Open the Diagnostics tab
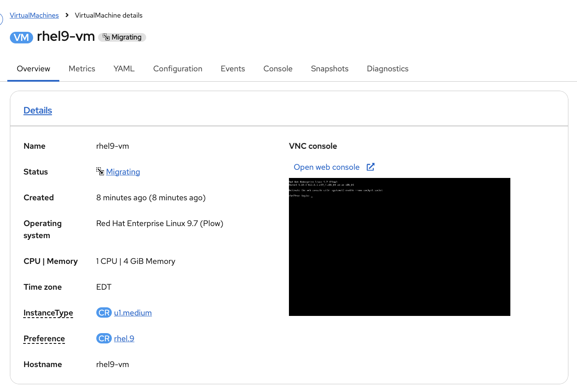 tap(387, 69)
